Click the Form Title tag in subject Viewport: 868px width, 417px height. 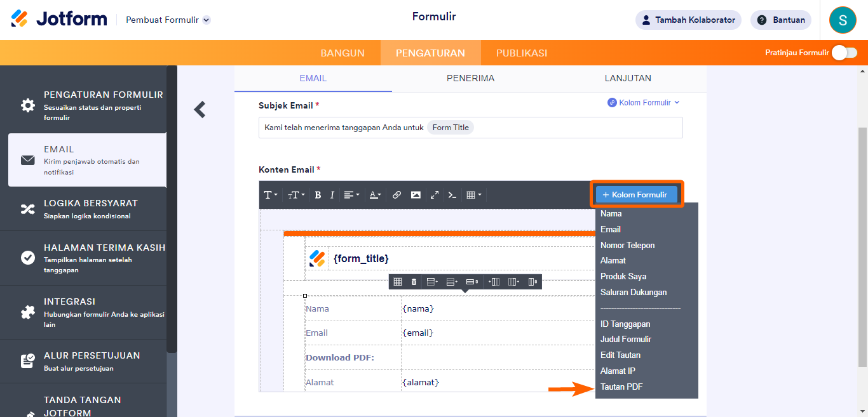click(451, 128)
